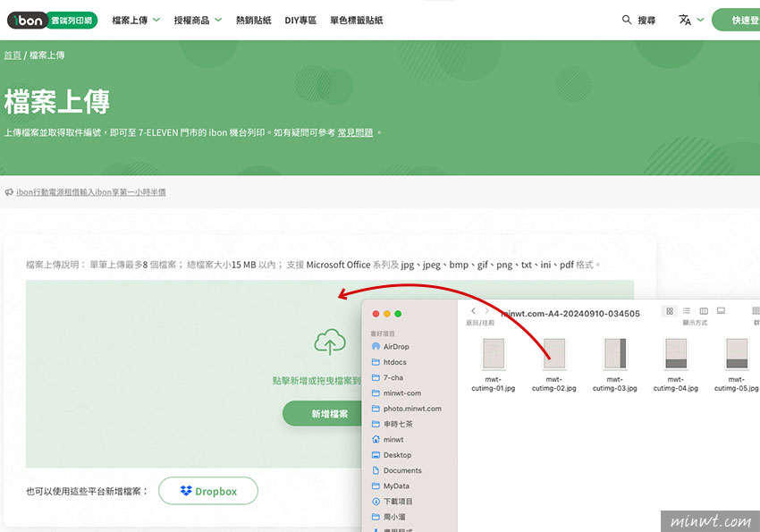Switch Finder to gallery view
760x532 pixels.
point(722,311)
